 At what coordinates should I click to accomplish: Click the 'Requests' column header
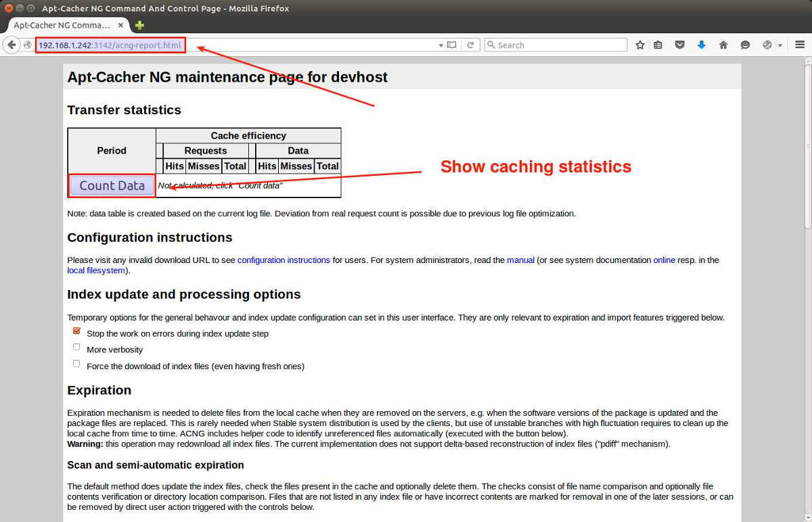click(x=206, y=151)
